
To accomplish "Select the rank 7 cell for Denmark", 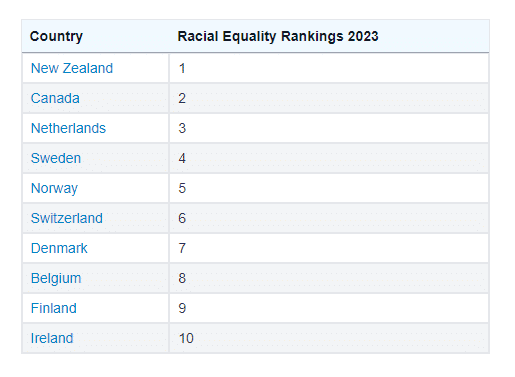I will click(329, 248).
